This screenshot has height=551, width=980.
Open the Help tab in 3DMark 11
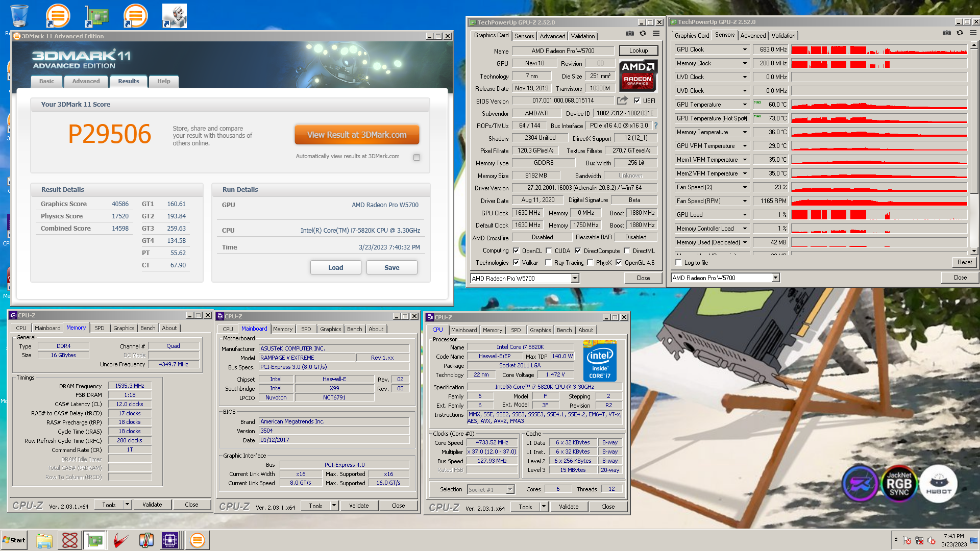(x=163, y=81)
